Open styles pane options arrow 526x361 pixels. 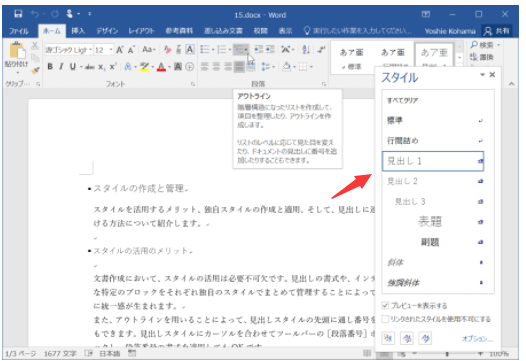(482, 74)
